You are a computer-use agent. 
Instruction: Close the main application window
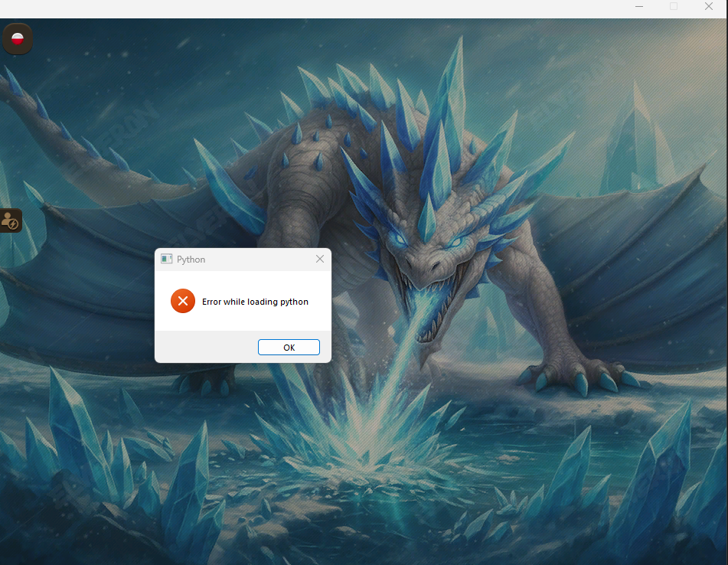pos(709,7)
